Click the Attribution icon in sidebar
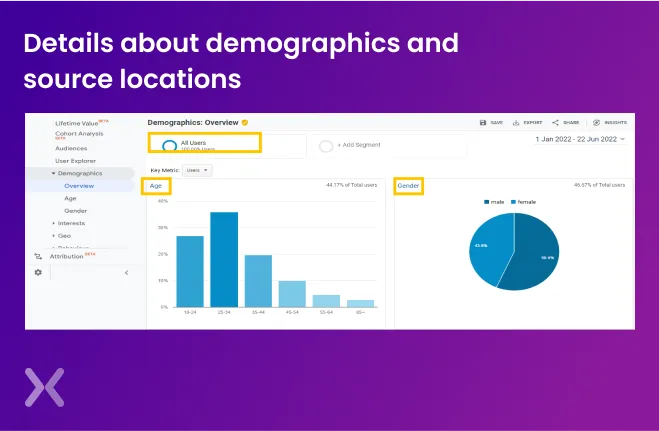This screenshot has width=659, height=431. tap(38, 256)
